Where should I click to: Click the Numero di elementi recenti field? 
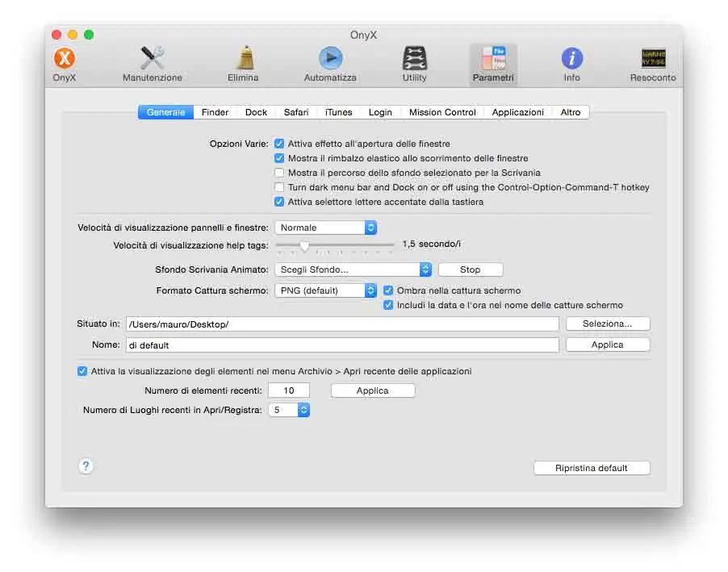pos(289,391)
